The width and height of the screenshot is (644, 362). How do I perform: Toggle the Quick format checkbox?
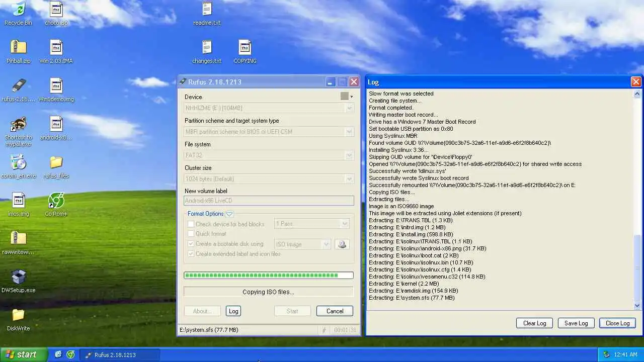(x=191, y=234)
